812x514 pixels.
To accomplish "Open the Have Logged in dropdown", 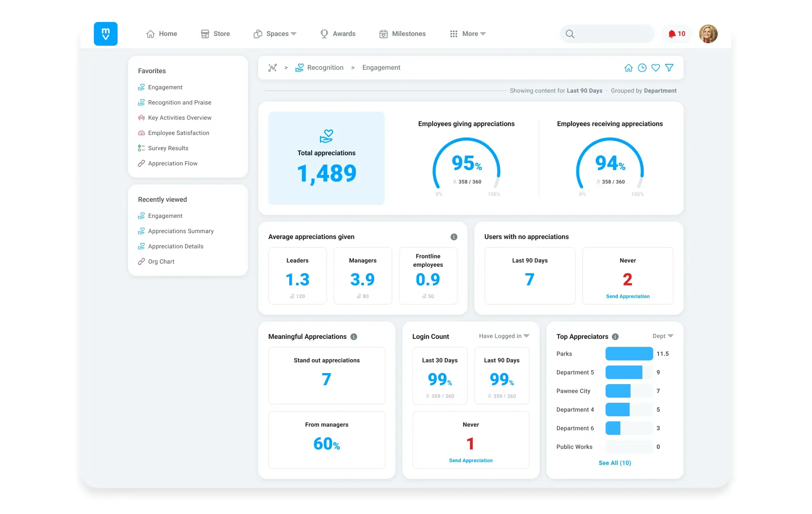I will coord(504,336).
